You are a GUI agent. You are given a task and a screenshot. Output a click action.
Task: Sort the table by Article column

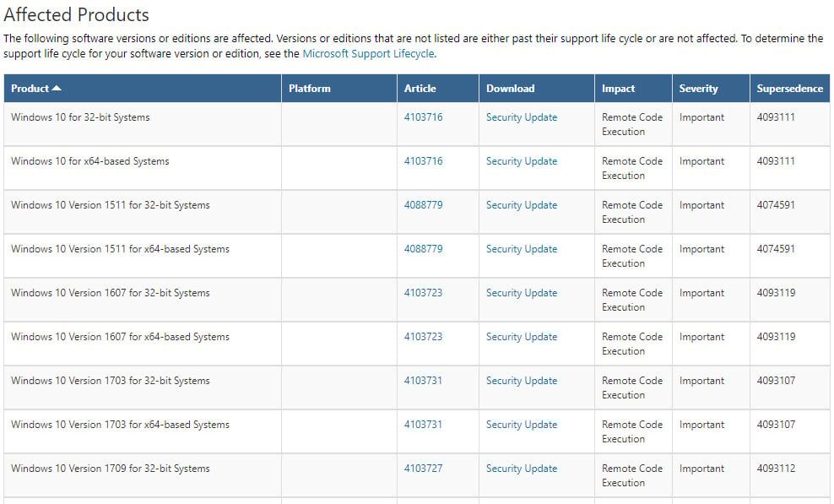click(420, 89)
